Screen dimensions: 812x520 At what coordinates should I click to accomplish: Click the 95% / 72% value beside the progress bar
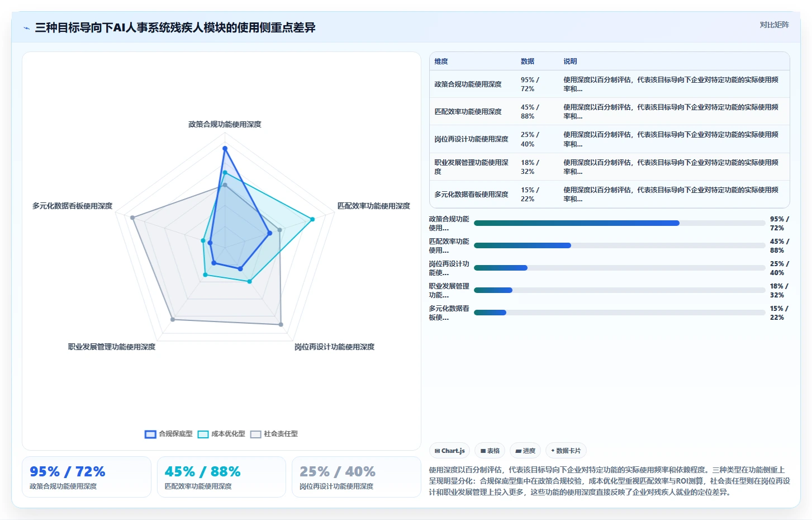coord(779,224)
